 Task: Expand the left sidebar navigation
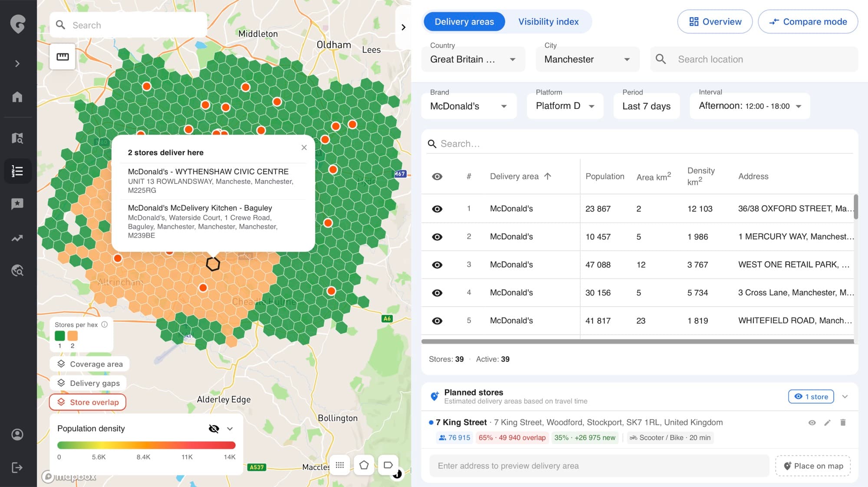(x=17, y=64)
